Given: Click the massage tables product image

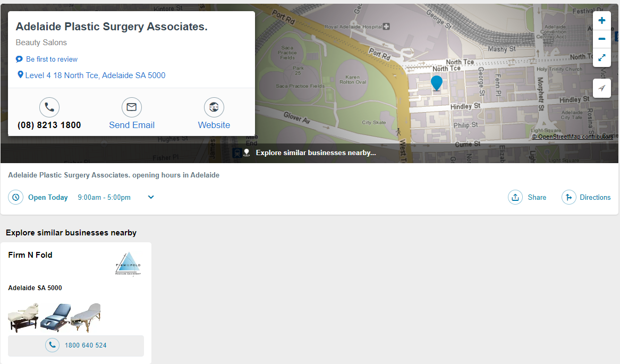Looking at the screenshot, I should (54, 318).
